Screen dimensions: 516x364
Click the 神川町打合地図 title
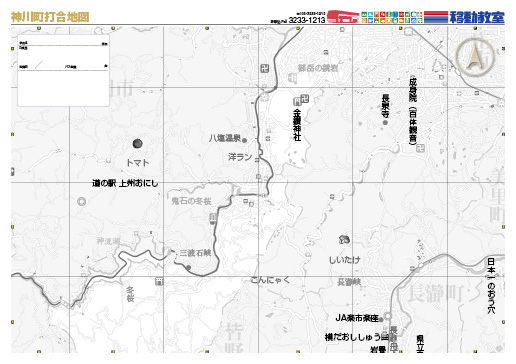coord(50,17)
